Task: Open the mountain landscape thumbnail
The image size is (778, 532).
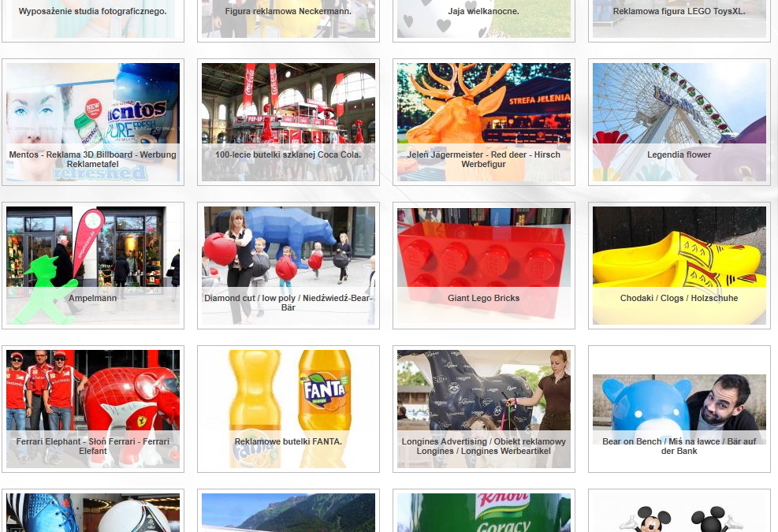Action: pyautogui.click(x=288, y=512)
